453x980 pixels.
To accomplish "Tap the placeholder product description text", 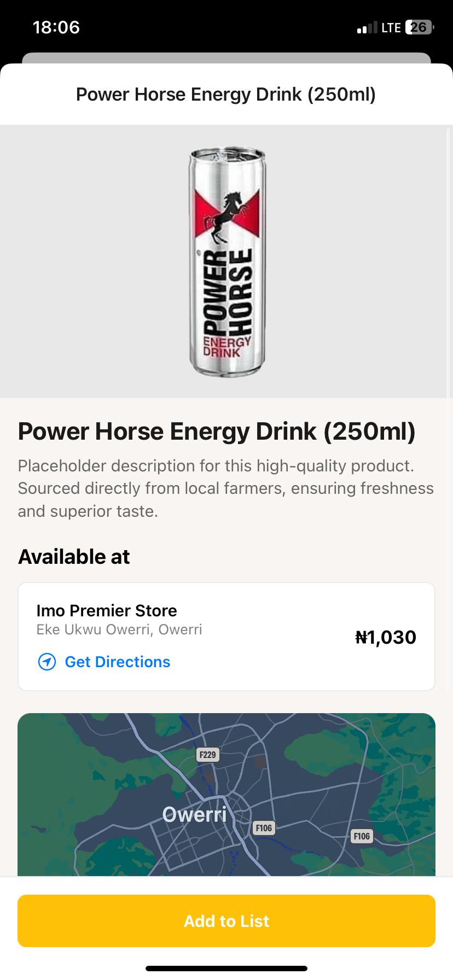I will [x=225, y=488].
